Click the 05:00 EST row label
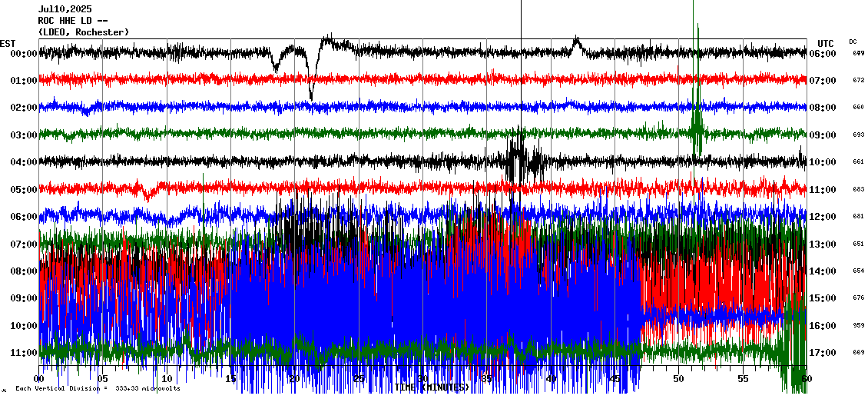 [x=25, y=189]
